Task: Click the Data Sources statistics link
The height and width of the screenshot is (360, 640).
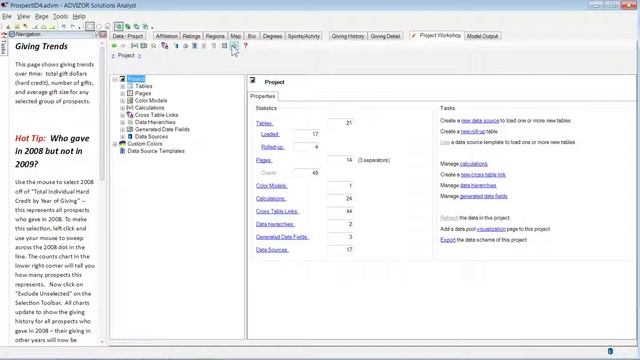Action: (272, 250)
